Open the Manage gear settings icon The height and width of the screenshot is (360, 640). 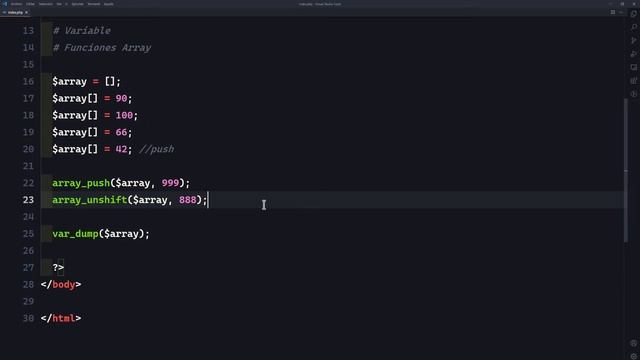pyautogui.click(x=633, y=356)
